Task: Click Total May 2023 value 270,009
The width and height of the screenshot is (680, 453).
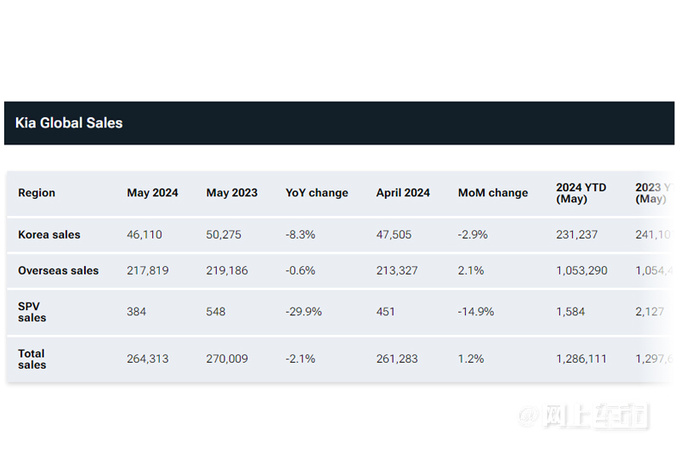Action: (227, 359)
